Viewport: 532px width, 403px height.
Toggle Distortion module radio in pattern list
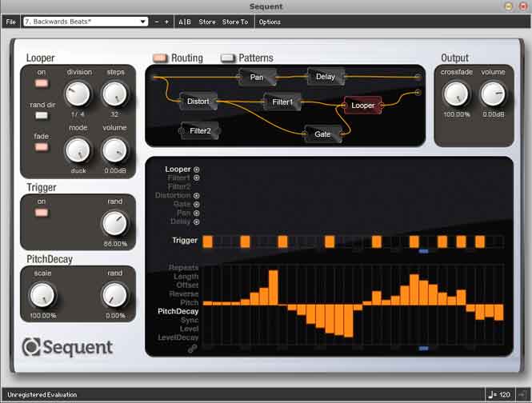(x=197, y=196)
